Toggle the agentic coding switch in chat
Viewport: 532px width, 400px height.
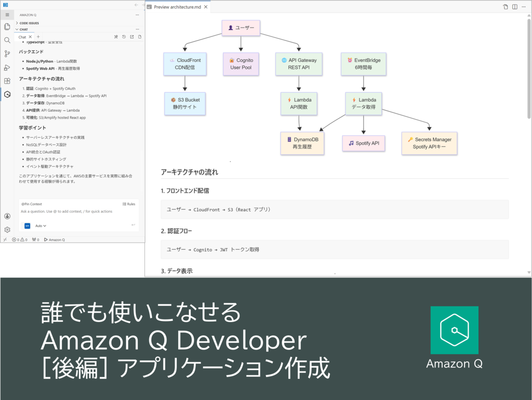click(27, 226)
